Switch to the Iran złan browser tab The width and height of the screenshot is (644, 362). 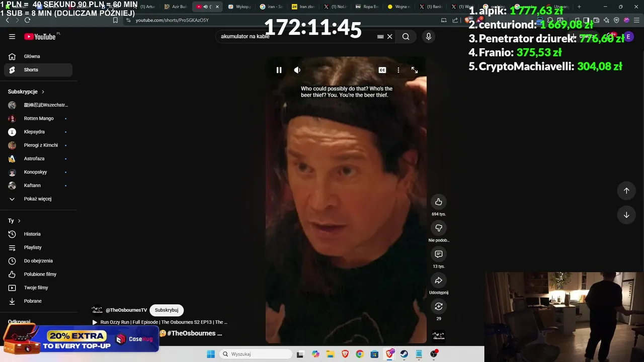pyautogui.click(x=303, y=7)
